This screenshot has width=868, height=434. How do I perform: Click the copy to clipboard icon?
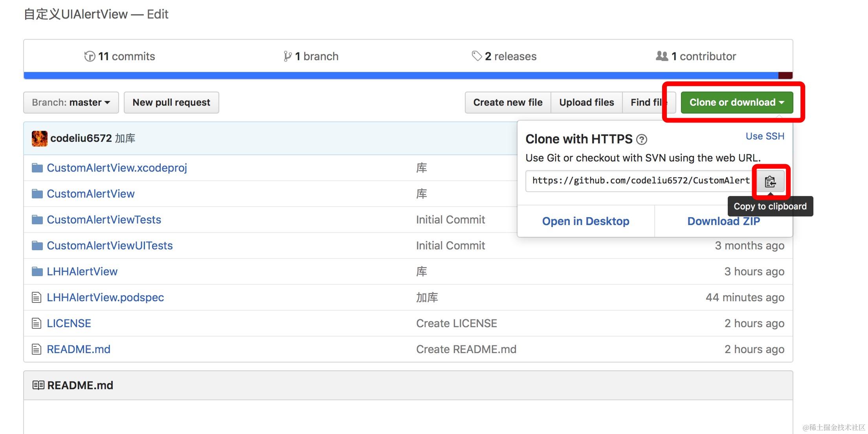[770, 181]
